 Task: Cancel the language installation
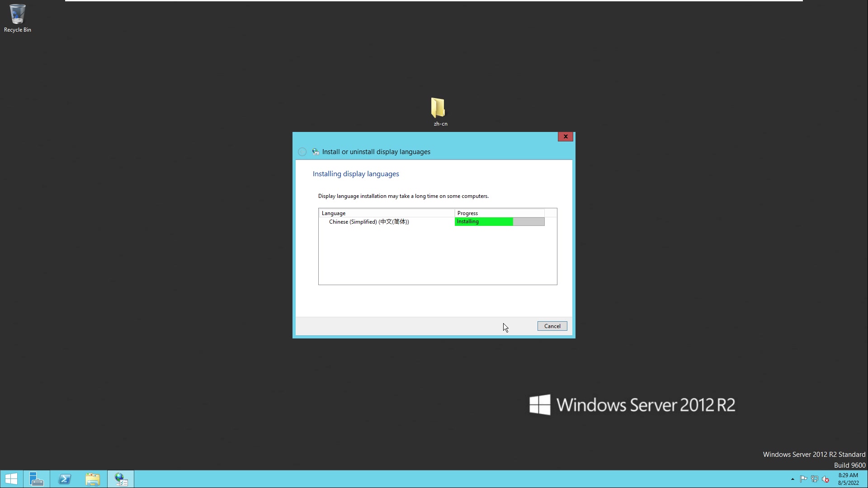click(x=552, y=326)
